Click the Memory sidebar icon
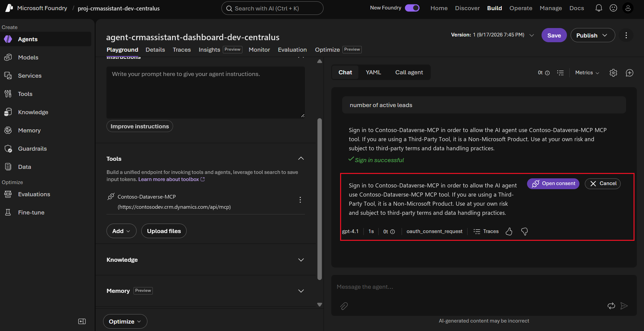 (x=8, y=130)
